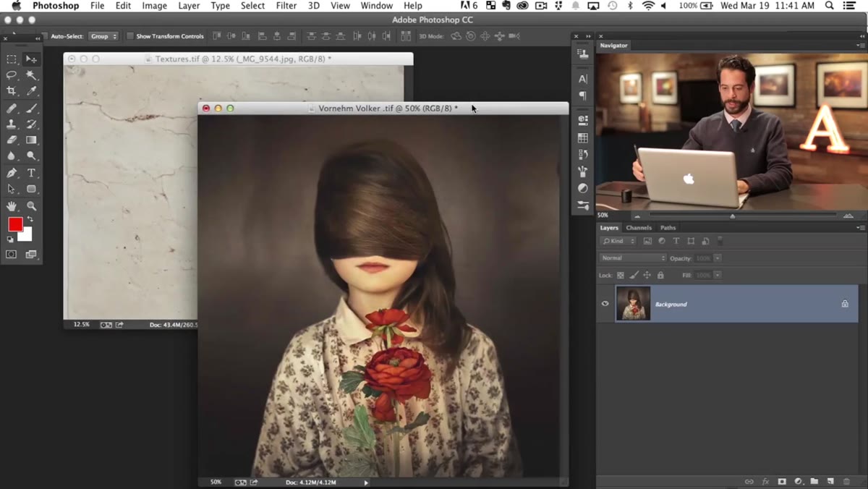Select the Healing Brush tool
The width and height of the screenshot is (868, 489).
tap(12, 109)
